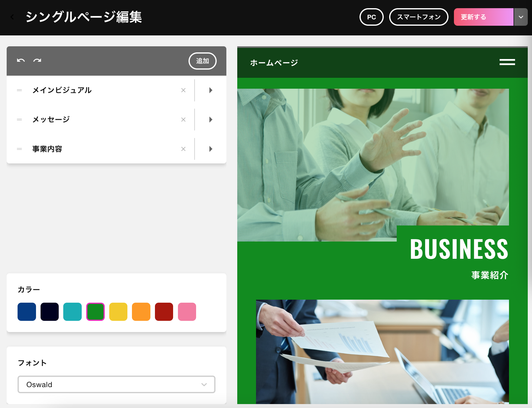Go back using the header arrow
Viewport: 532px width, 408px height.
coord(12,17)
